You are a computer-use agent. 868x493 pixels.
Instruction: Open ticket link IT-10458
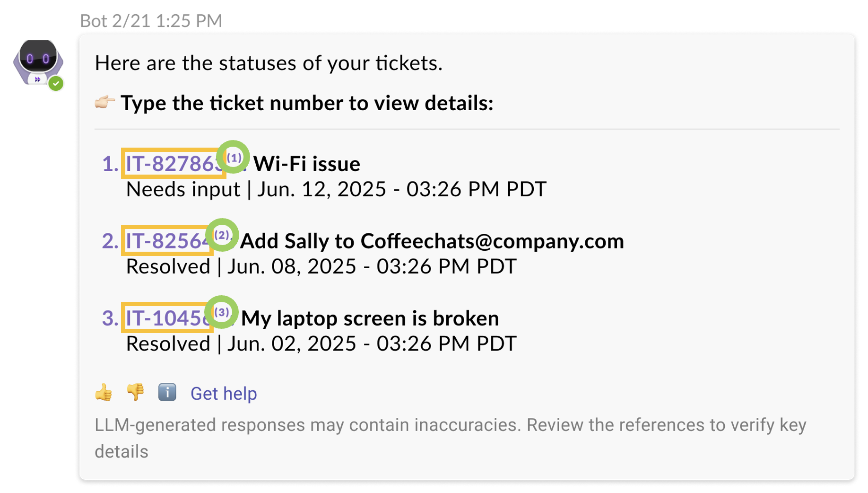tap(167, 318)
